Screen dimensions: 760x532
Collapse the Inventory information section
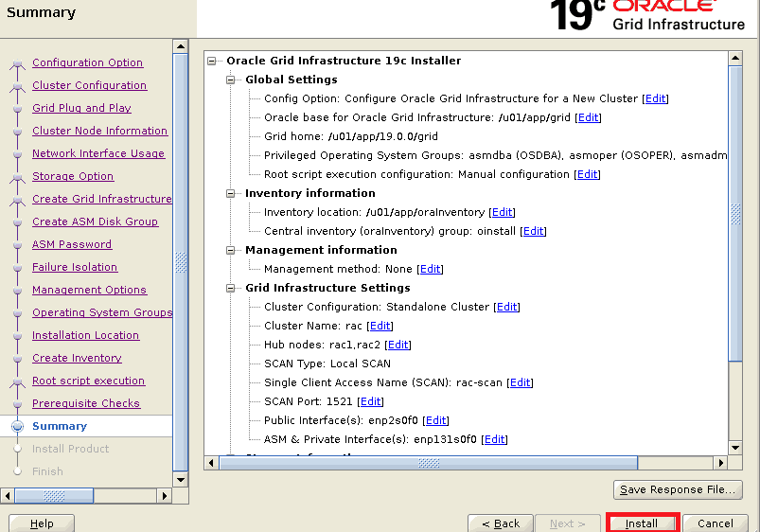pyautogui.click(x=231, y=193)
